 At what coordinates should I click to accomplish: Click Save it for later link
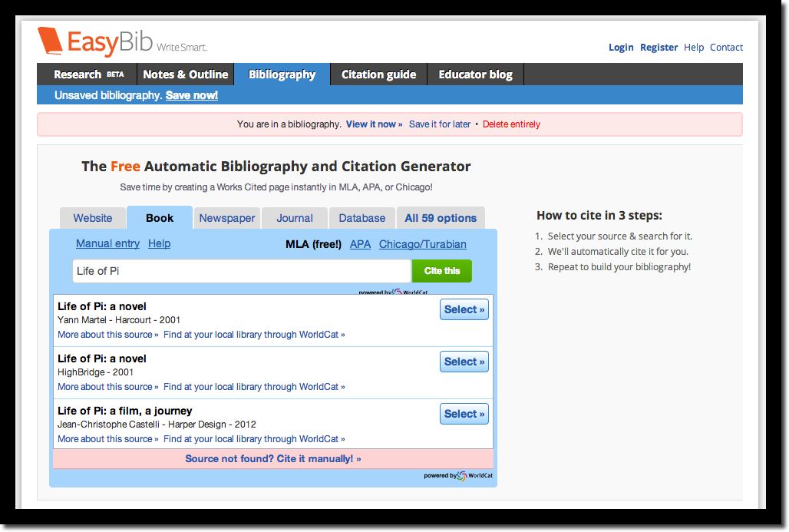tap(439, 124)
